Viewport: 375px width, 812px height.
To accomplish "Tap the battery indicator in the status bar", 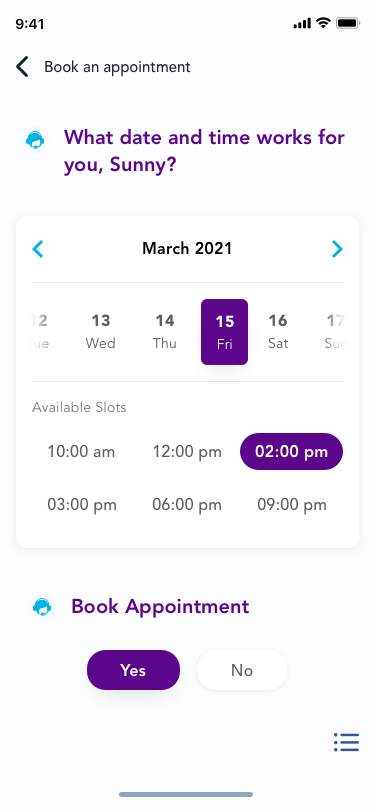I will coord(348,23).
